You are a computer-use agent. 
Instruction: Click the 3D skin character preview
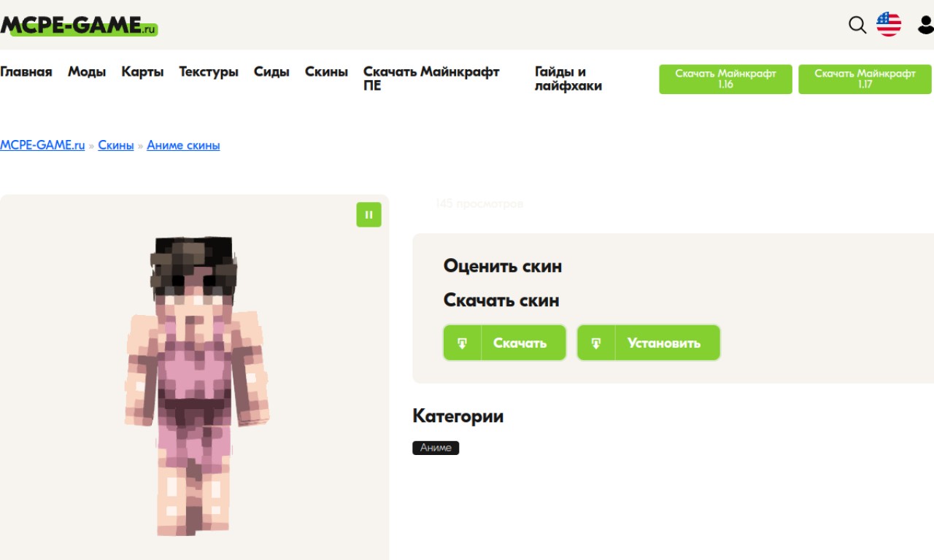[196, 386]
